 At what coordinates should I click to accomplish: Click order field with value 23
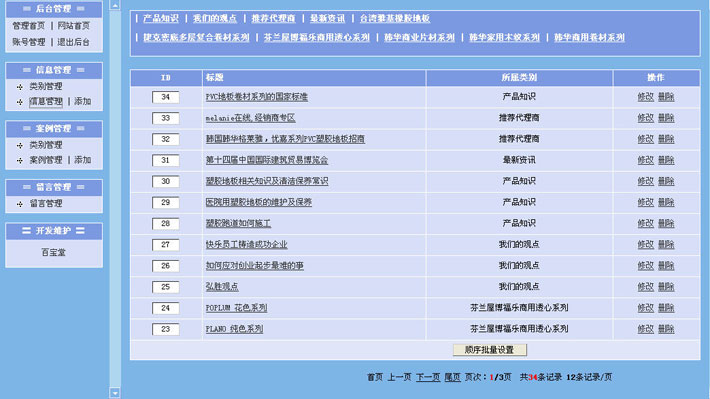(165, 329)
